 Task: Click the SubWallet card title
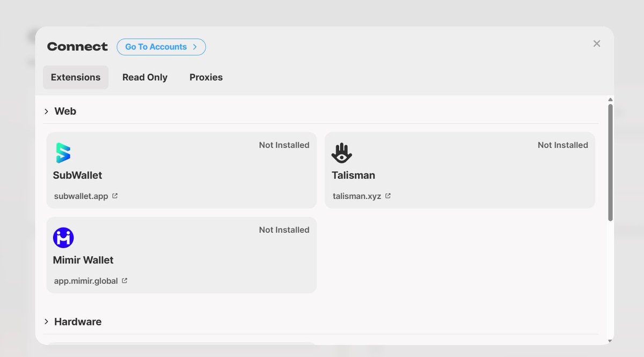click(77, 175)
